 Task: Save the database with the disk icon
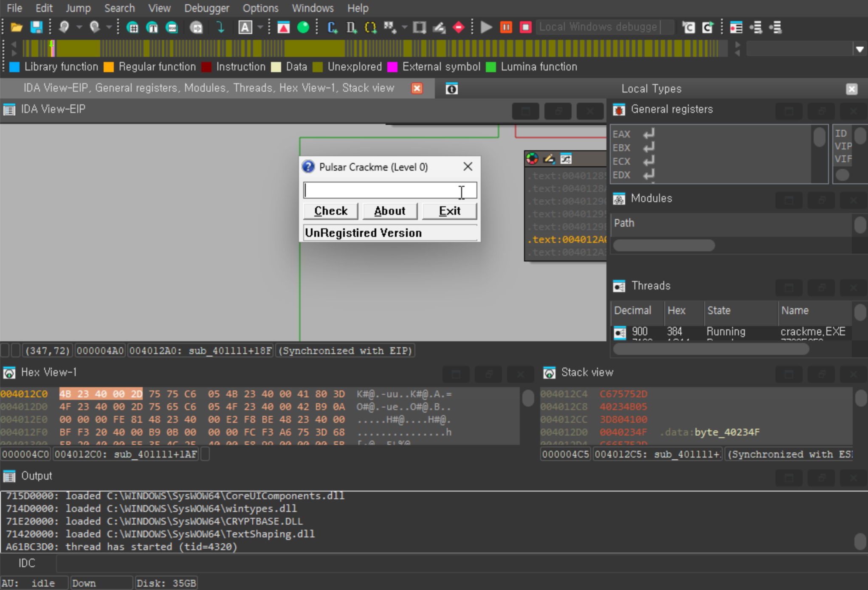[x=37, y=27]
